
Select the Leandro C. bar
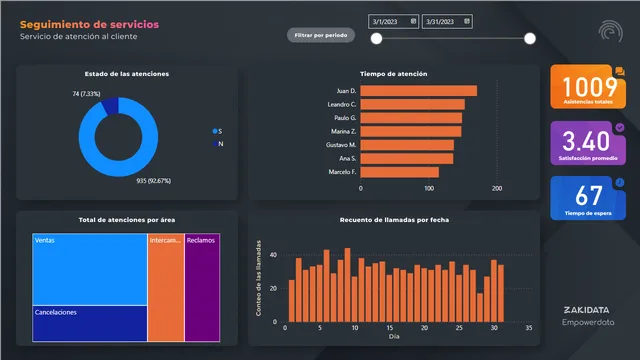point(412,104)
